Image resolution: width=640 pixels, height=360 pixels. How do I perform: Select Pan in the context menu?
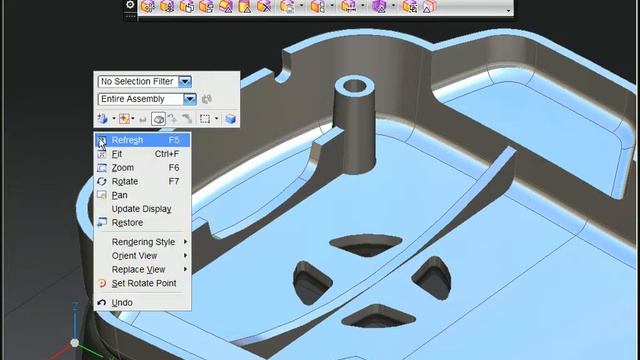142,195
